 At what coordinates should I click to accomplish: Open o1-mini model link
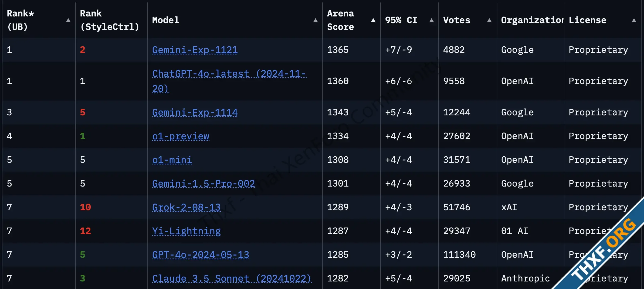[x=172, y=160]
